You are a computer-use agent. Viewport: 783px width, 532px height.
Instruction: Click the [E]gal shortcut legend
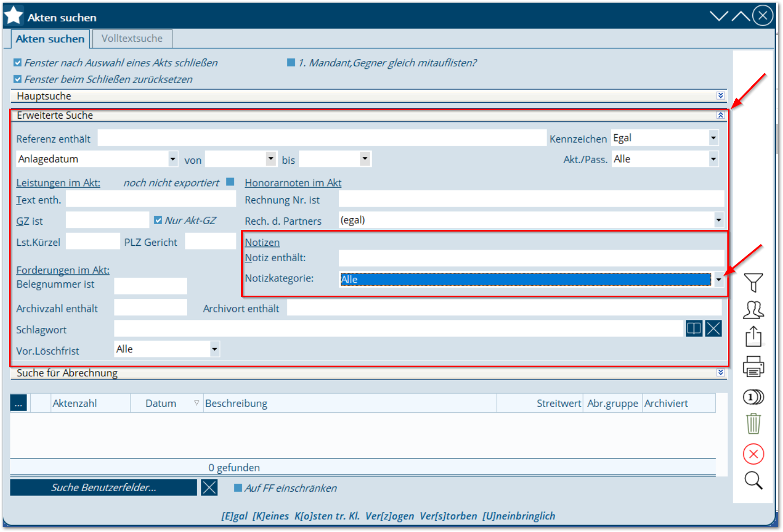234,516
